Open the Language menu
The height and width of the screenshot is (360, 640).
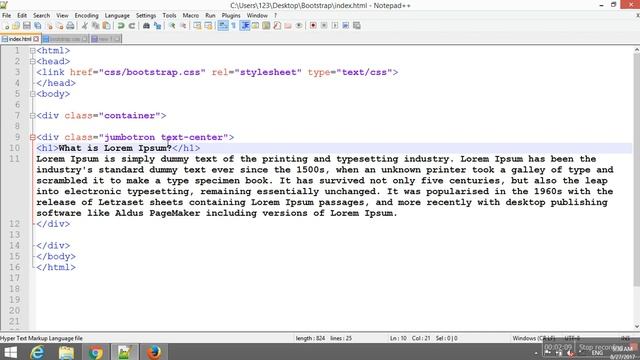(x=117, y=16)
